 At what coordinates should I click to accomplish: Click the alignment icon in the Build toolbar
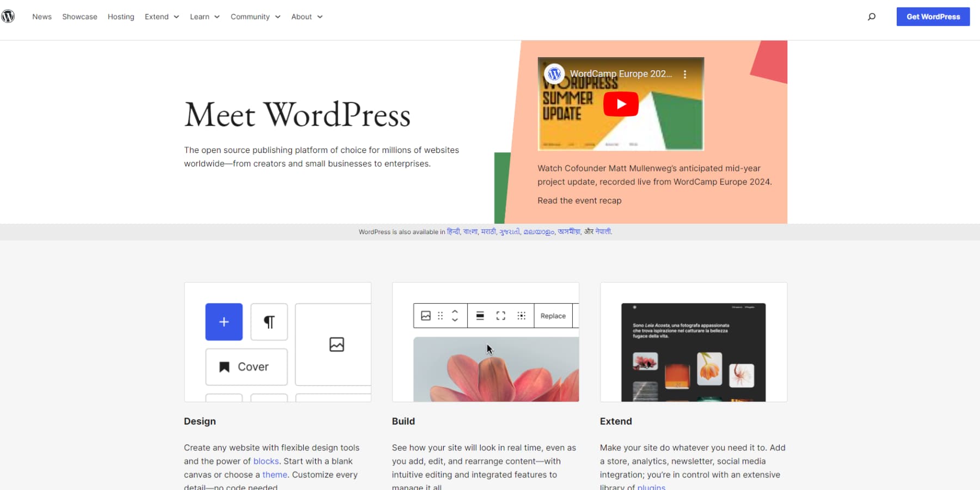[x=480, y=316]
